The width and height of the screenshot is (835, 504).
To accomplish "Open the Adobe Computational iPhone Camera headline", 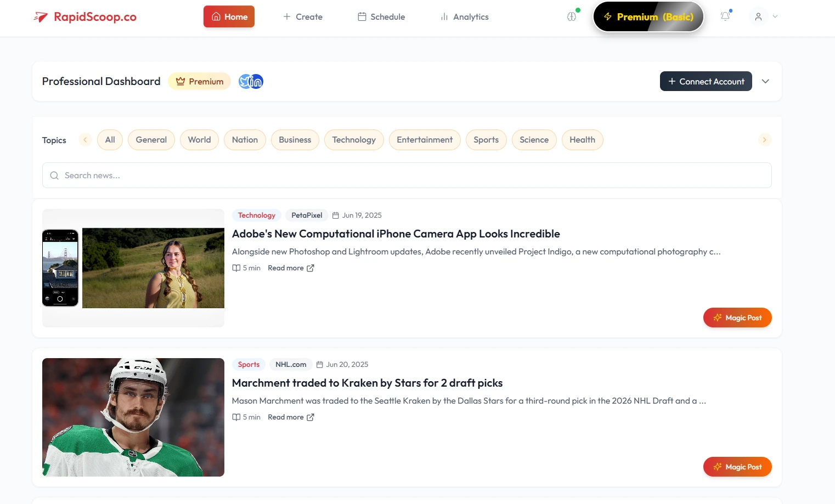I will pos(396,234).
